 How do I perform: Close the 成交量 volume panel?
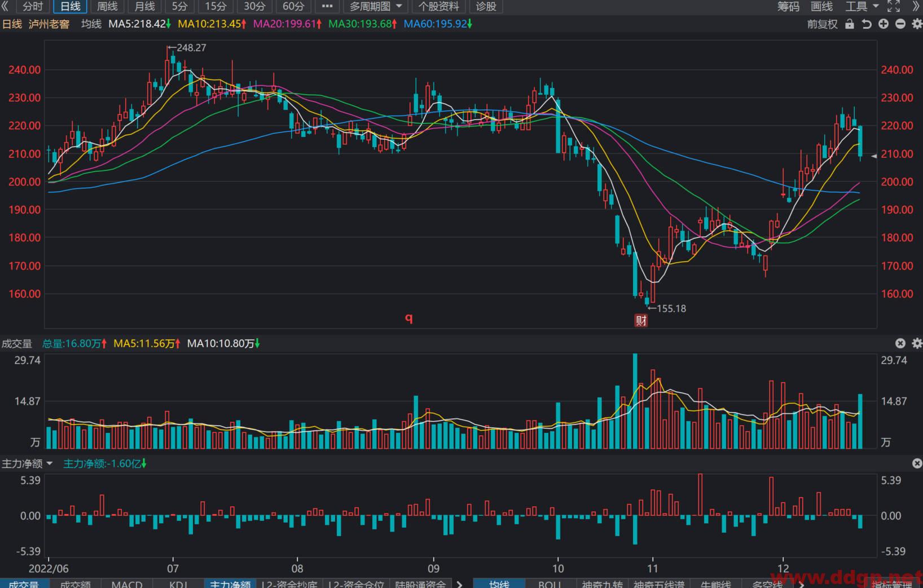tap(900, 343)
